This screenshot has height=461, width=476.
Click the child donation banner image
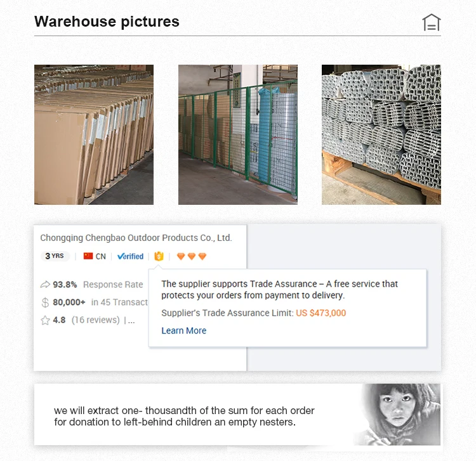(x=398, y=415)
